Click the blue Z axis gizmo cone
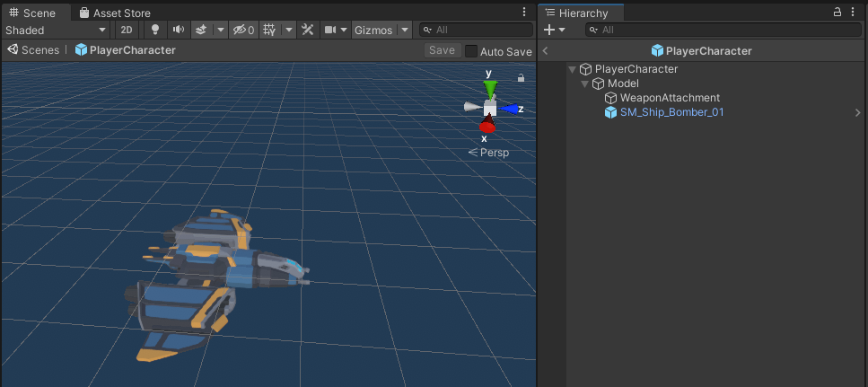868x387 pixels. [509, 109]
